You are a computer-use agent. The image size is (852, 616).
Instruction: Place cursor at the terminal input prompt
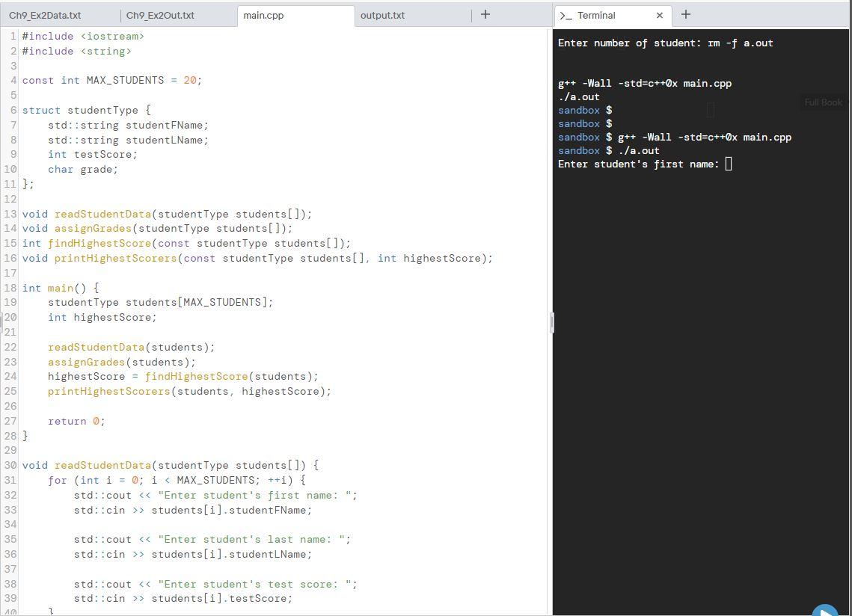[x=728, y=164]
